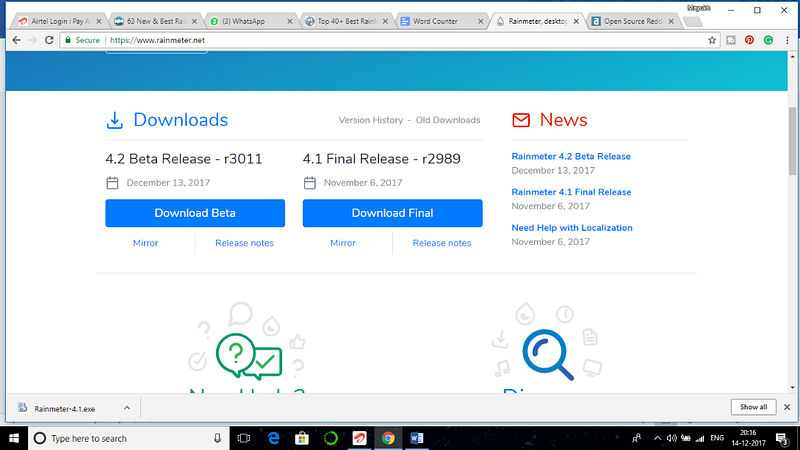800x450 pixels.
Task: Click the 4.2 Beta Release - r3011 heading
Action: pyautogui.click(x=184, y=159)
